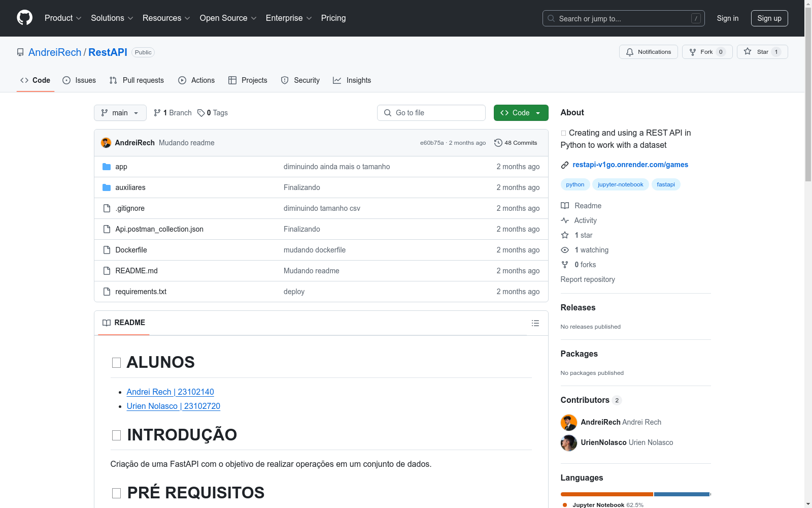Open UrienNolasco contributor avatar
Viewport: 812px width, 508px height.
(569, 443)
